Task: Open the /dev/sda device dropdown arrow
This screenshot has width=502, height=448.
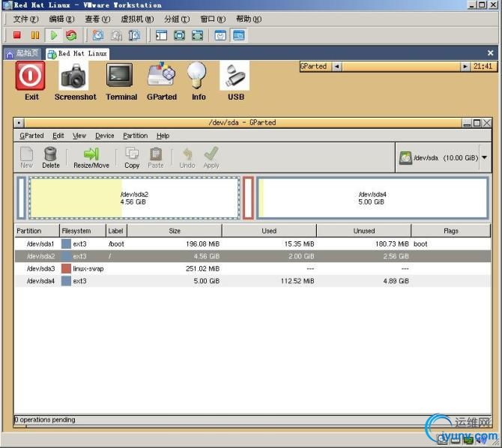Action: click(484, 157)
